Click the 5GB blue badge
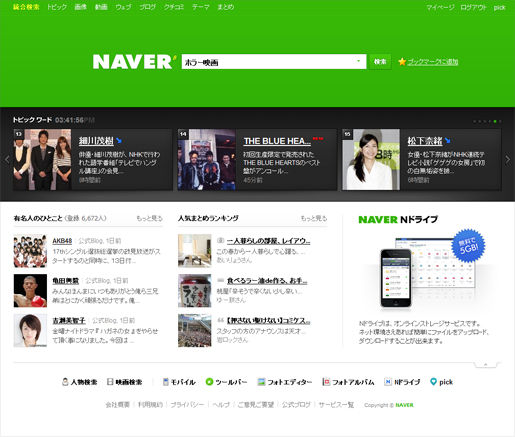 (468, 246)
